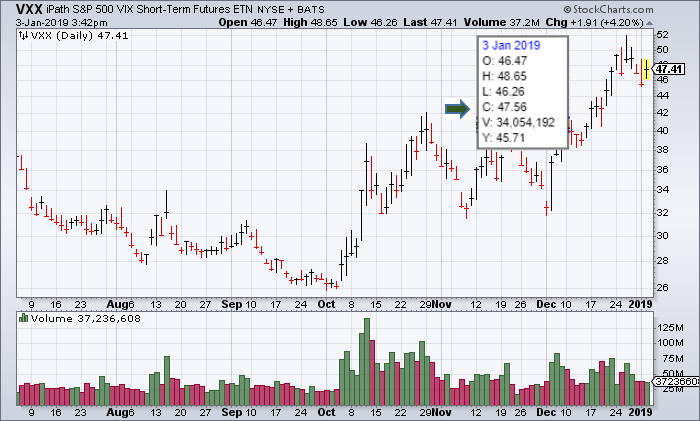700x421 pixels.
Task: Click the C: 47.56 line in the tooltip
Action: click(504, 107)
